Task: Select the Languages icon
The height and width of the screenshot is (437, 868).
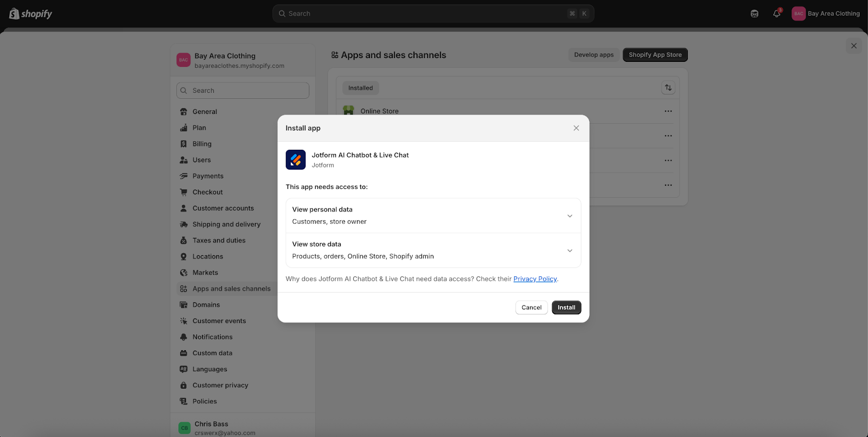Action: [x=183, y=369]
